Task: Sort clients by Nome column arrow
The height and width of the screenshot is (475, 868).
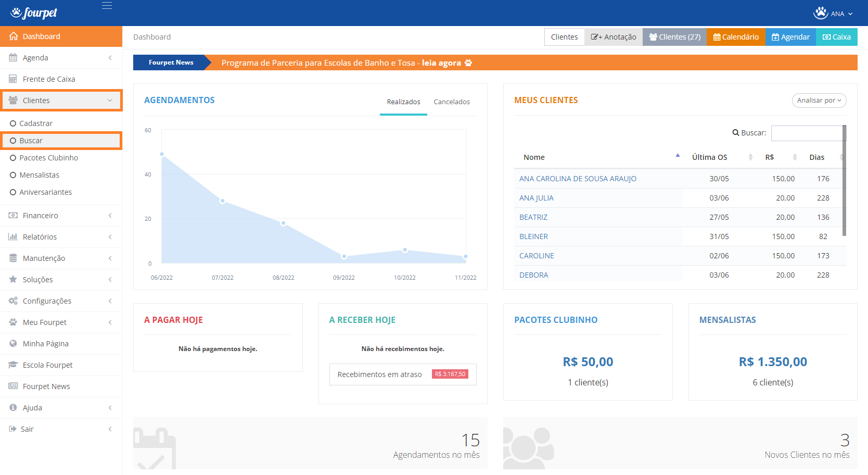Action: (678, 155)
